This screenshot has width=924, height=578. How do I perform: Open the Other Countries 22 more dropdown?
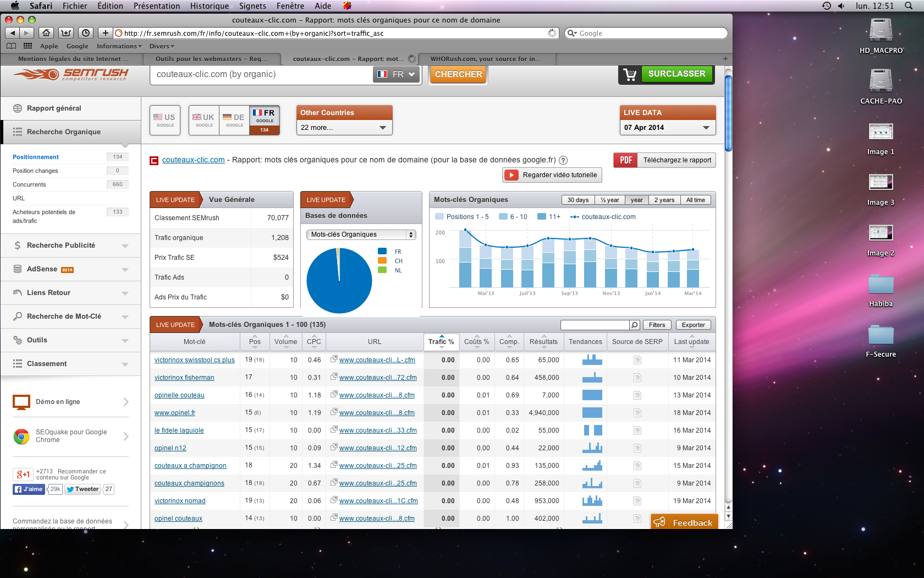tap(344, 128)
